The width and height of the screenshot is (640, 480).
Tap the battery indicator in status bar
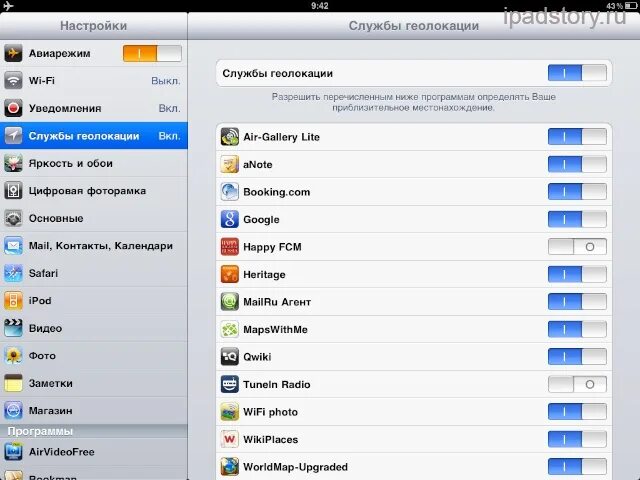630,6
